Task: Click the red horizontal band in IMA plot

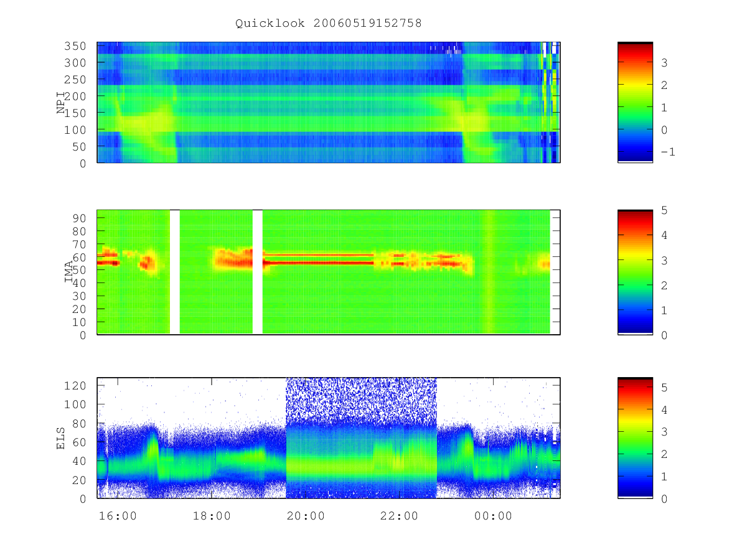Action: [317, 263]
